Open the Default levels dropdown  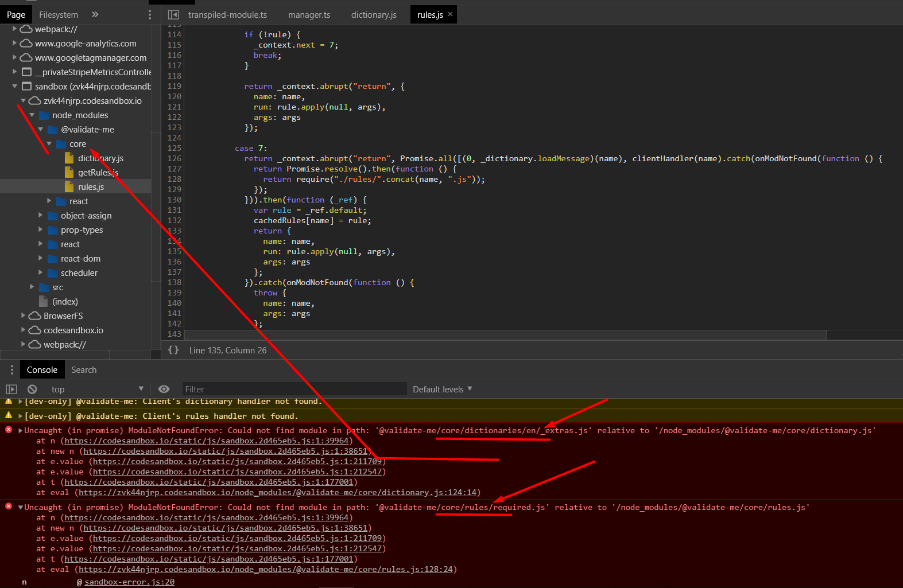point(443,389)
